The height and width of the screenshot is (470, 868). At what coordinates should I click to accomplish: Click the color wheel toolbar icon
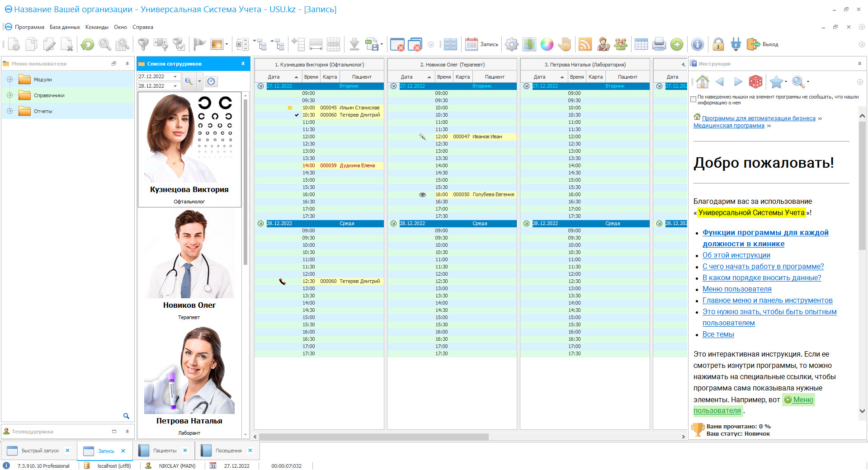tap(547, 44)
